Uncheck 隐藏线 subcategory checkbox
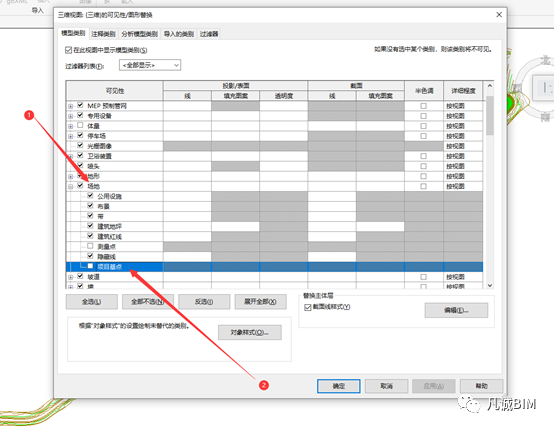 pos(90,256)
